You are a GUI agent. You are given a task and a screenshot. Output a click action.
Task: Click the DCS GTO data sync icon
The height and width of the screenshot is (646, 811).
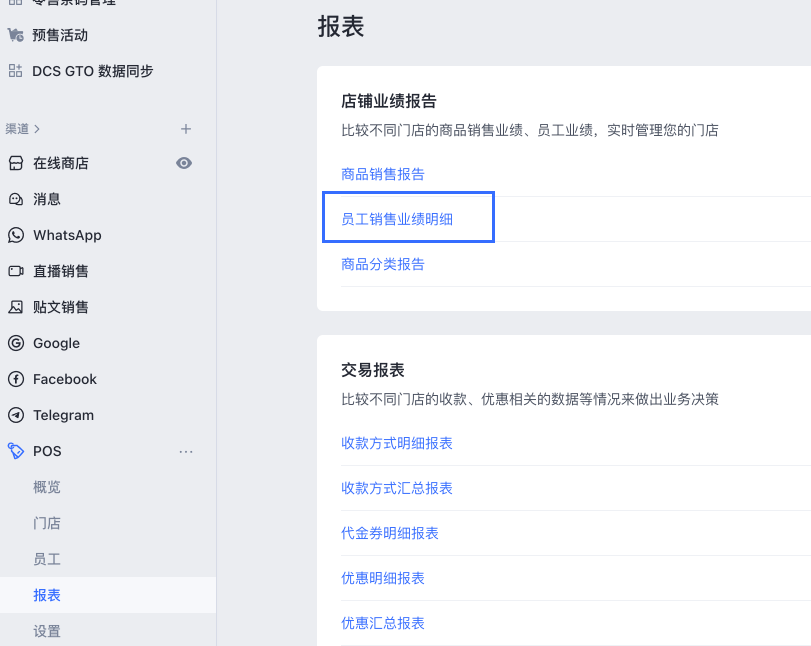(15, 71)
